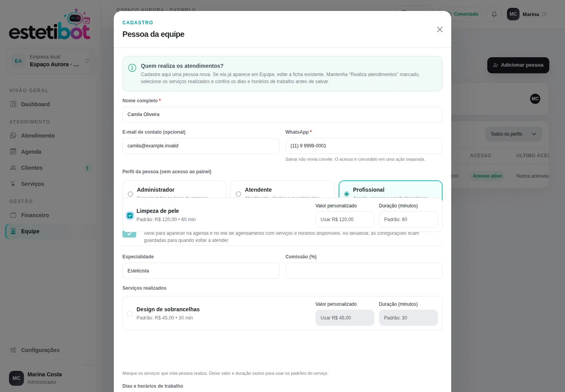Select the Administrador profile radio
Screen dimensions: 565x392
pyautogui.click(x=130, y=194)
